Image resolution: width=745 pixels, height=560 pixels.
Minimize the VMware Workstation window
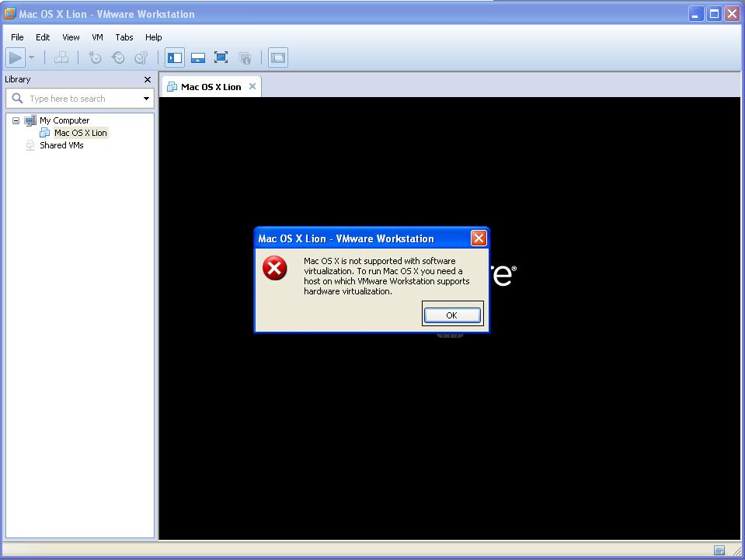[695, 14]
